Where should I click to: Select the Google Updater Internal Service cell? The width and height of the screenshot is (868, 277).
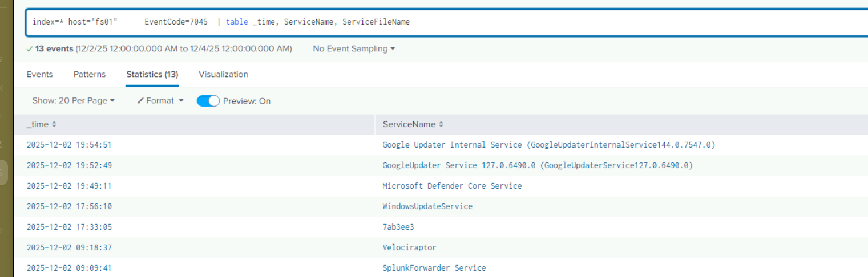[548, 145]
